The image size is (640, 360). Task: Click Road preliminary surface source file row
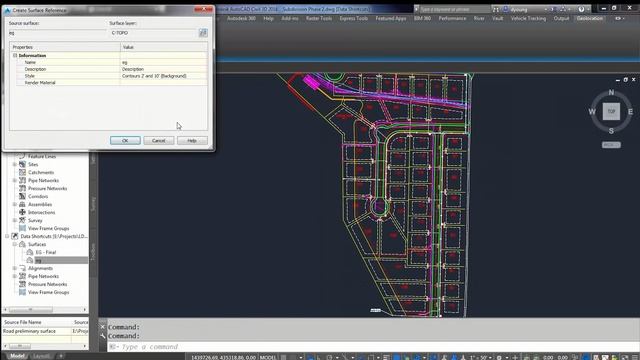pos(45,331)
